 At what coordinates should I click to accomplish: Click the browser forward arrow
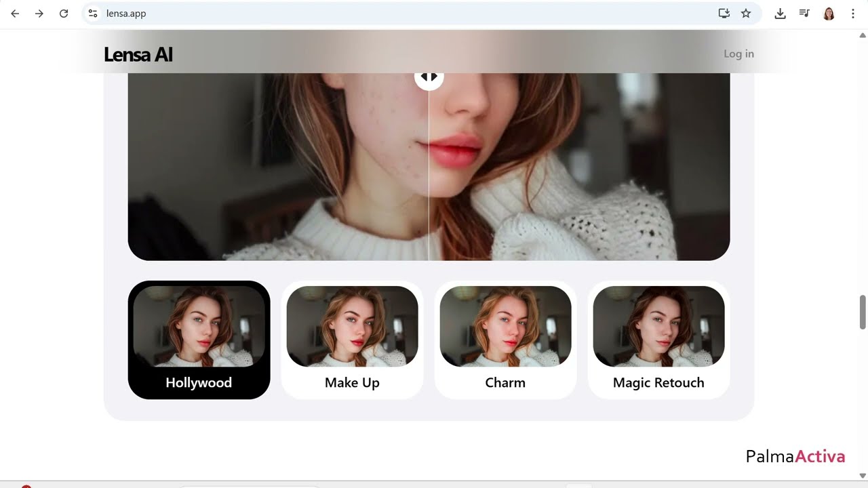pos(39,14)
